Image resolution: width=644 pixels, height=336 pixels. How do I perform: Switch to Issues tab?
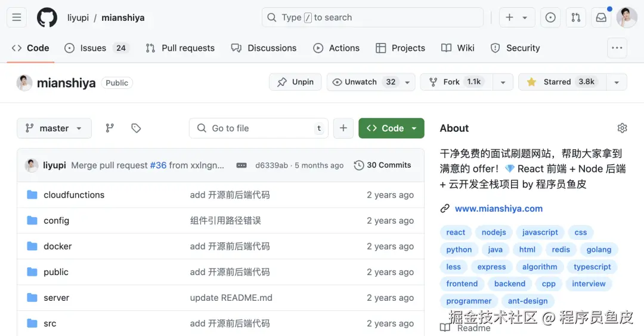coord(97,48)
